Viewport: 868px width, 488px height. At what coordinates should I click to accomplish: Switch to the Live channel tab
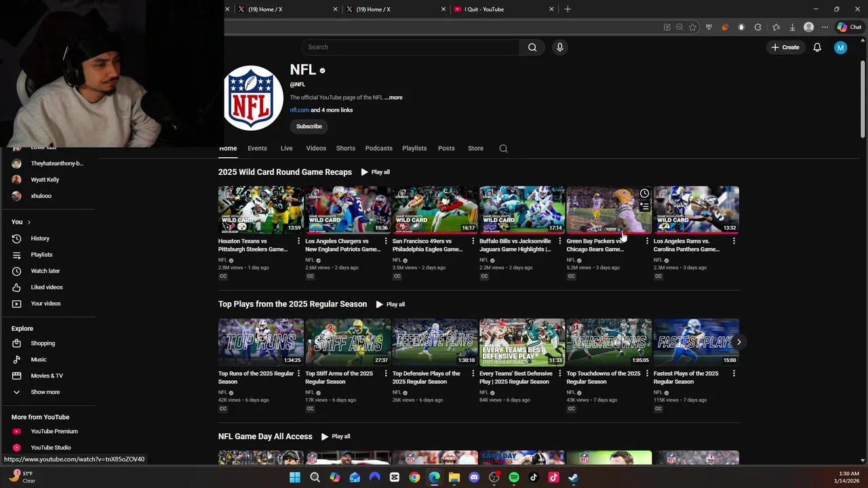click(287, 148)
